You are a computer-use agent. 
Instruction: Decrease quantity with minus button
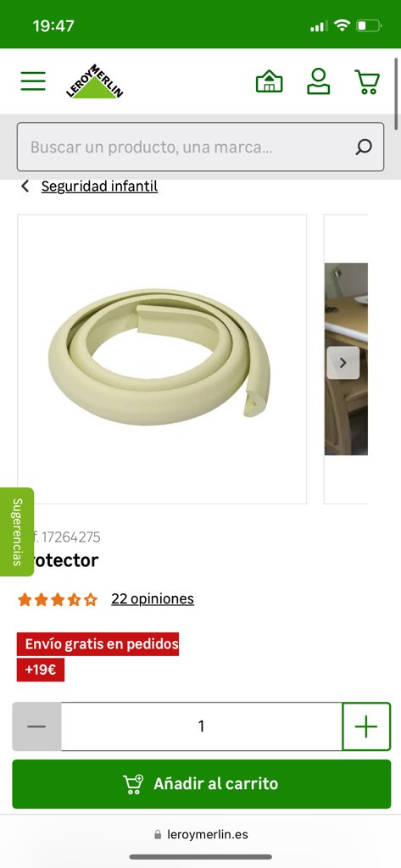pyautogui.click(x=36, y=726)
